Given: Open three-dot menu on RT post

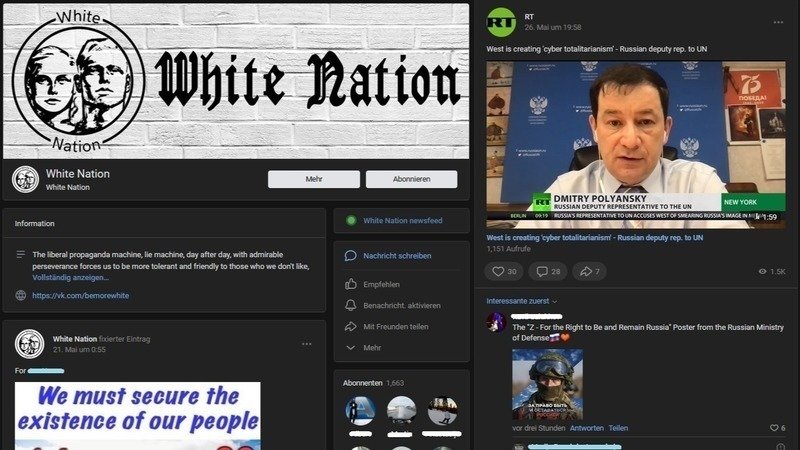Looking at the screenshot, I should coord(773,20).
